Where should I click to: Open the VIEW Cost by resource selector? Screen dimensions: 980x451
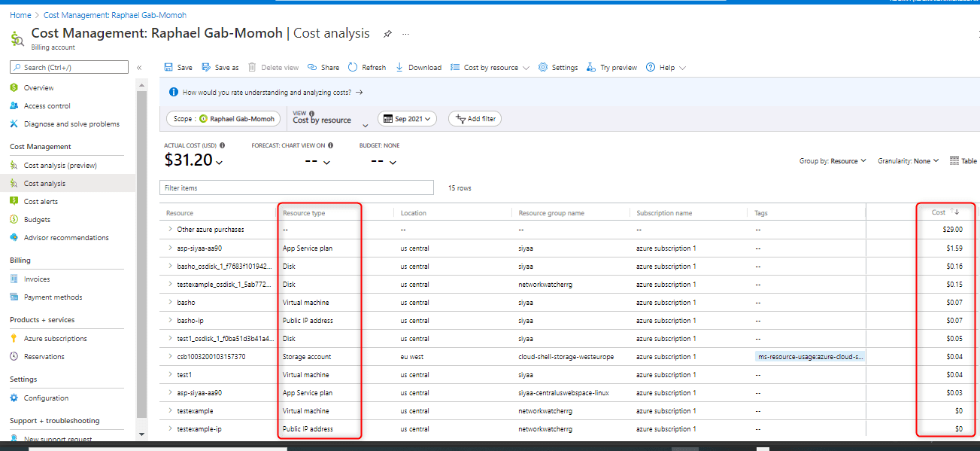pyautogui.click(x=330, y=120)
